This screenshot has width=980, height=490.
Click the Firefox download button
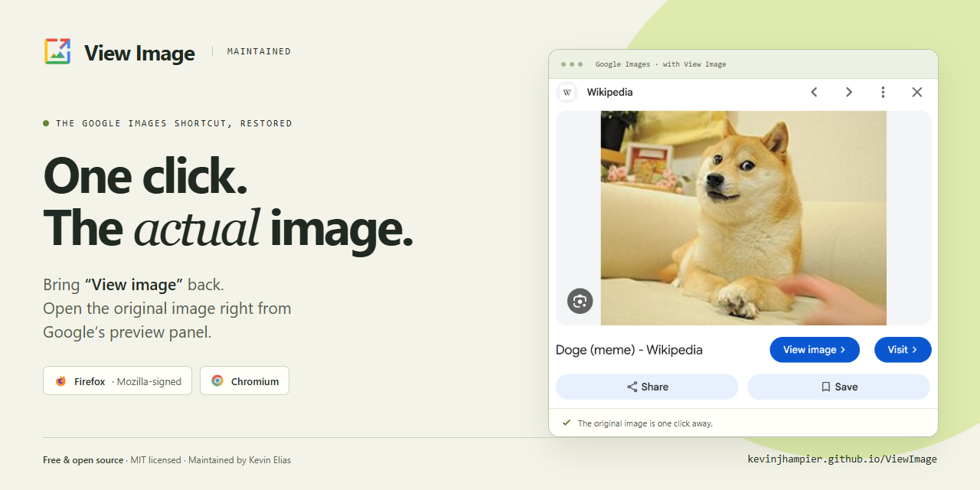tap(117, 381)
